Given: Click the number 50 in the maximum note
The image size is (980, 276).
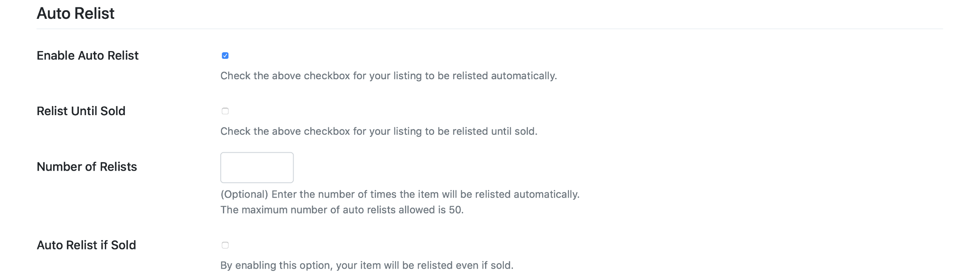Looking at the screenshot, I should click(455, 210).
